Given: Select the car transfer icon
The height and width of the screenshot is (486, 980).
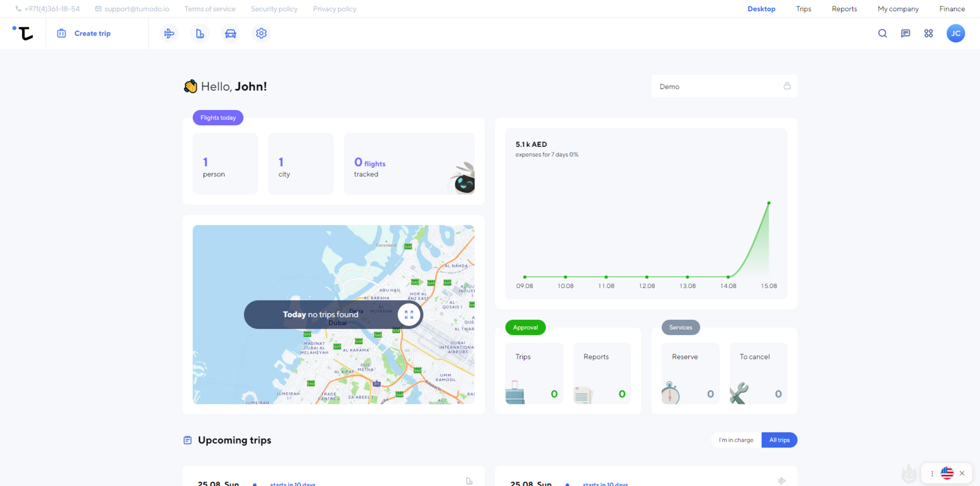Looking at the screenshot, I should point(230,34).
